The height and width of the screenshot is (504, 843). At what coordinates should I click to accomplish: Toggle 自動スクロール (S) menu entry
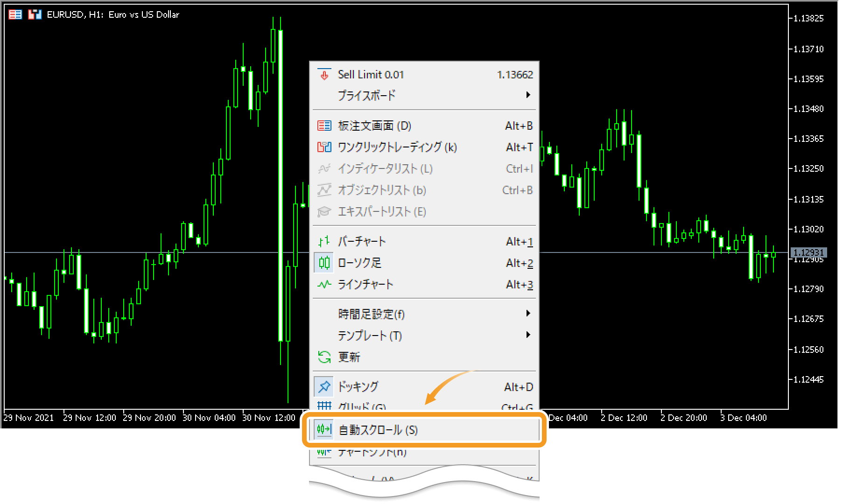point(424,430)
